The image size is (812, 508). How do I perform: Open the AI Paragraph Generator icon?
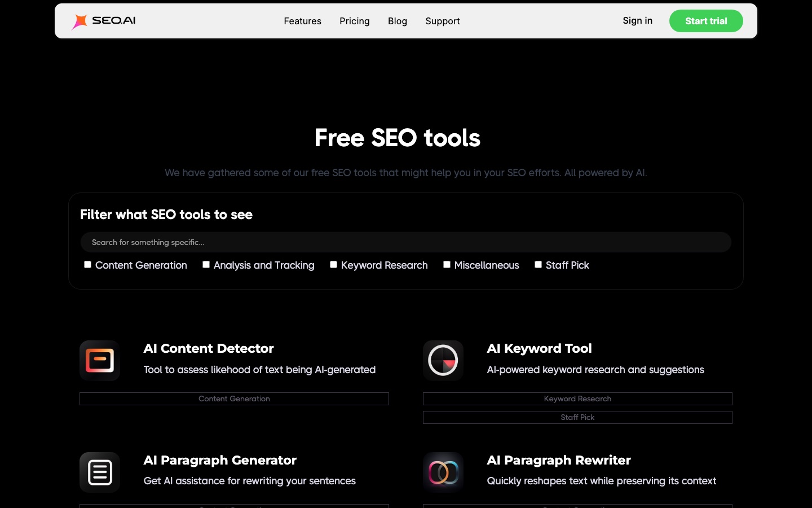tap(100, 472)
